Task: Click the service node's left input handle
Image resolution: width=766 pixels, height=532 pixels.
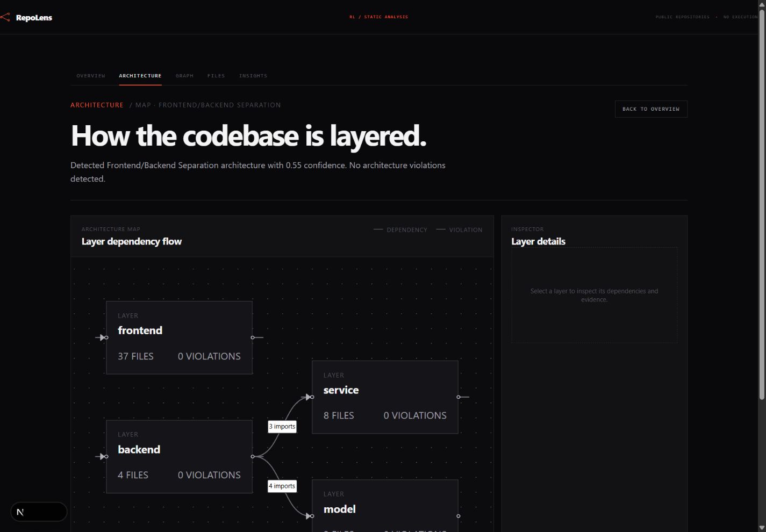Action: click(x=312, y=397)
